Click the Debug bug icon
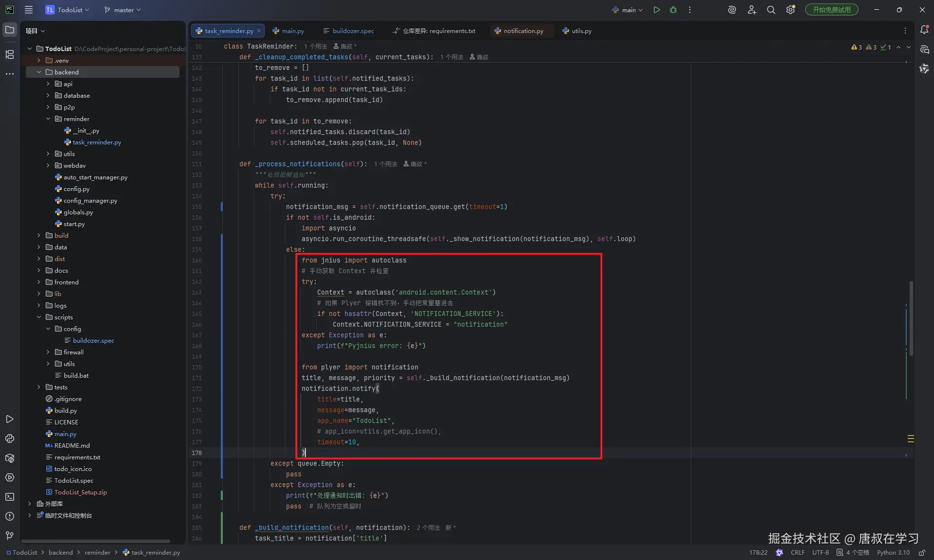The height and width of the screenshot is (560, 934). pyautogui.click(x=673, y=10)
